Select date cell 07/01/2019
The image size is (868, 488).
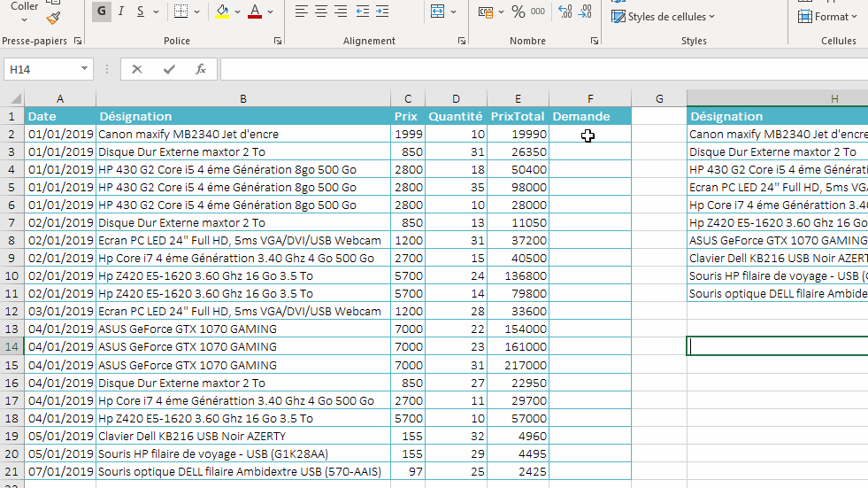60,471
